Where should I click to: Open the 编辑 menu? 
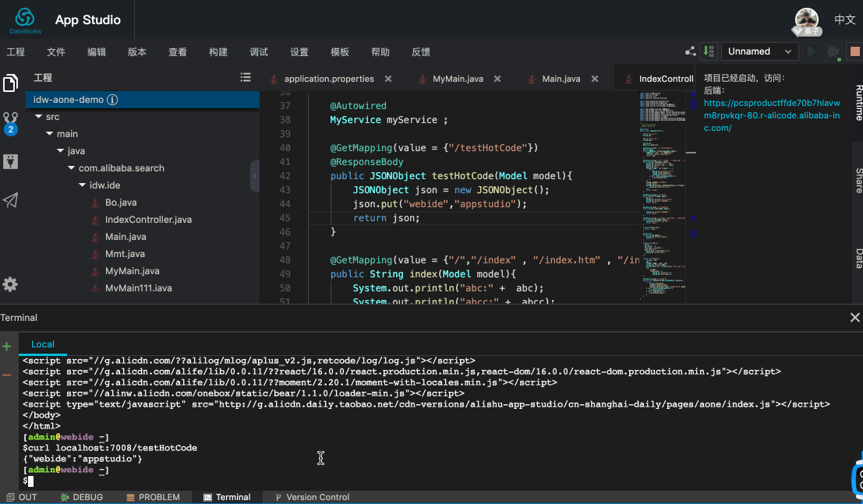point(97,51)
